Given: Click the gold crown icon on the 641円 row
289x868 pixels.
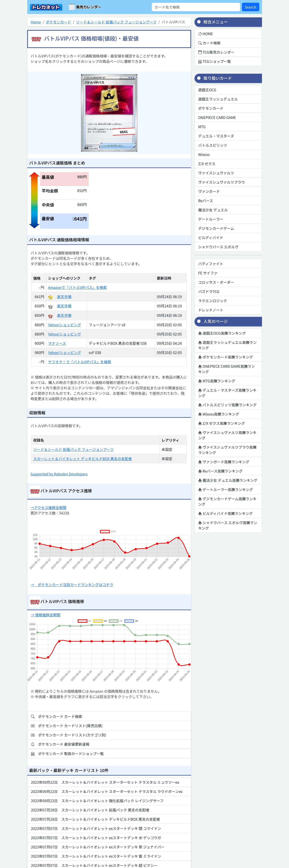Looking at the screenshot, I should pos(50,297).
